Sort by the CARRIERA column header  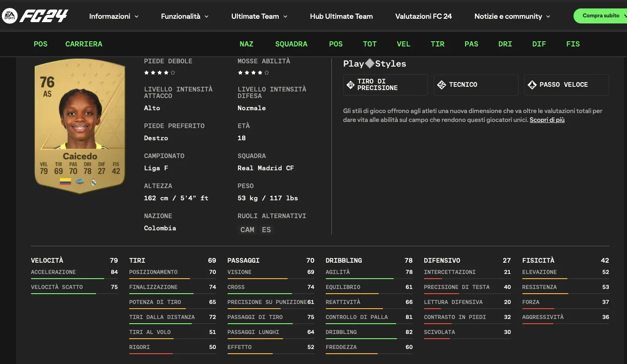(x=84, y=44)
